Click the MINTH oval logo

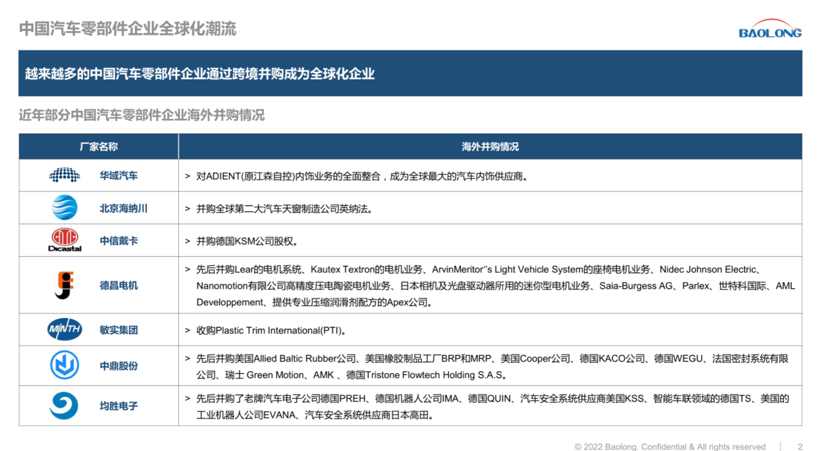[x=64, y=329]
